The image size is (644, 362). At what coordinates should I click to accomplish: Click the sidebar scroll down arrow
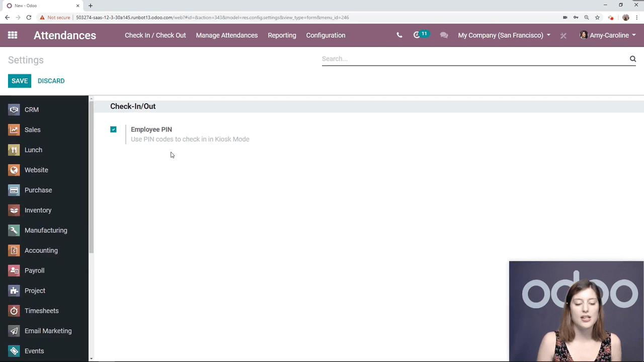click(x=91, y=358)
